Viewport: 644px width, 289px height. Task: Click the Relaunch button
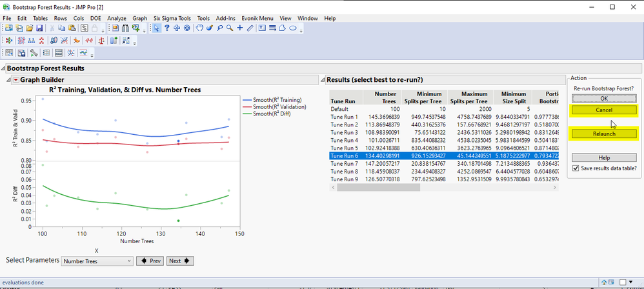[x=604, y=134]
